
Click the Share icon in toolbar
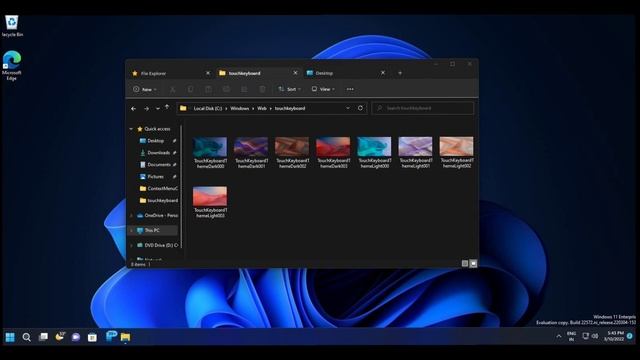(x=244, y=89)
